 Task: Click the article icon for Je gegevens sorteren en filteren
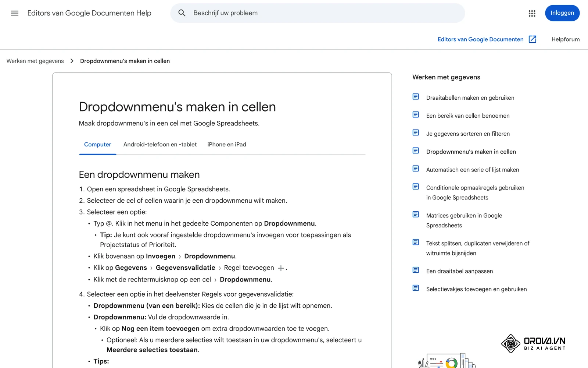(416, 133)
